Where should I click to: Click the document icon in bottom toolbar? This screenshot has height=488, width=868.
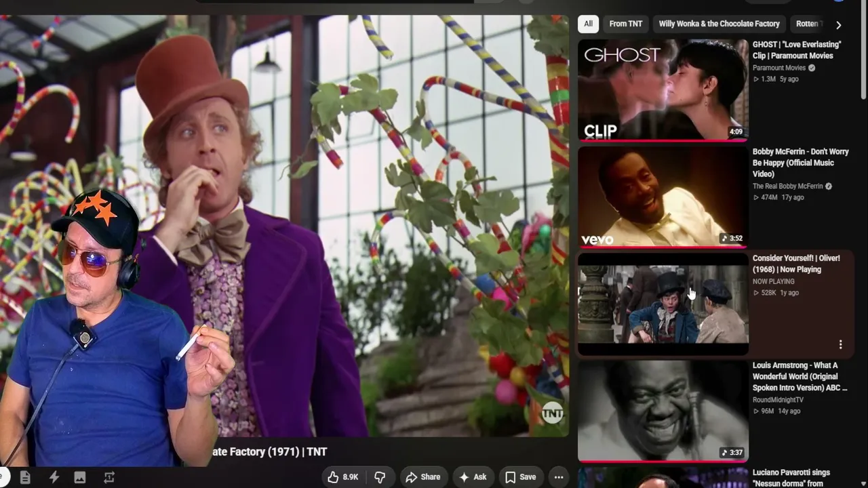tap(25, 478)
